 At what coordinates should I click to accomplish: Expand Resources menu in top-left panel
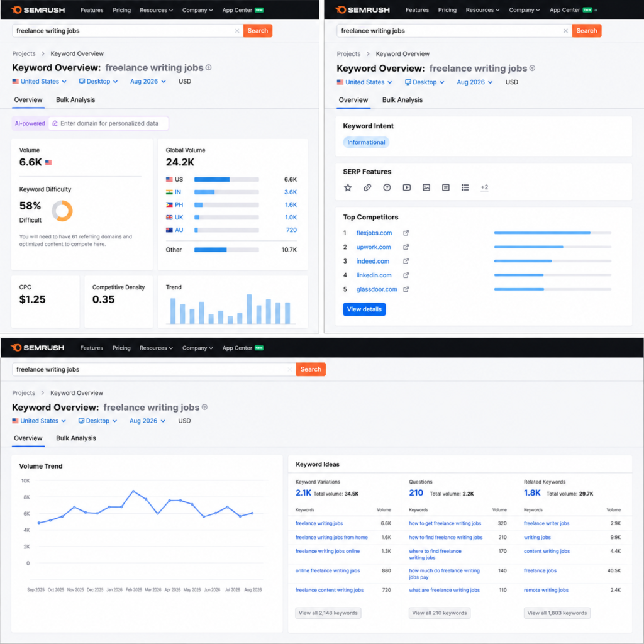pyautogui.click(x=156, y=10)
